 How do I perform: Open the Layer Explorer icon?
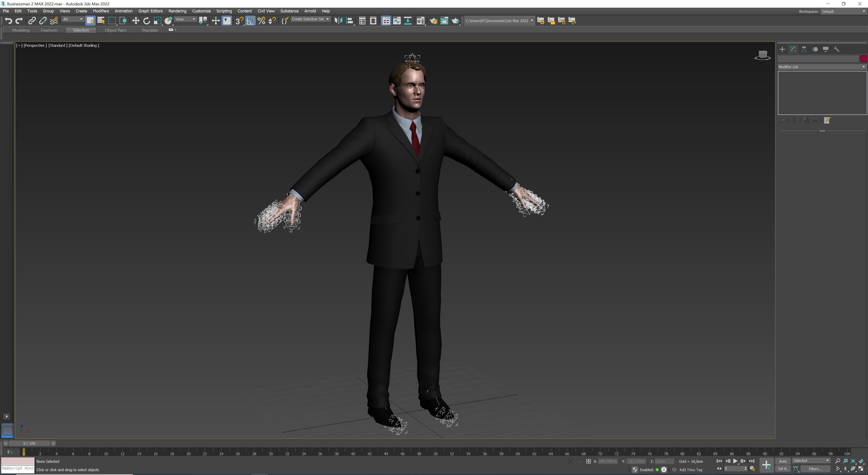click(373, 21)
